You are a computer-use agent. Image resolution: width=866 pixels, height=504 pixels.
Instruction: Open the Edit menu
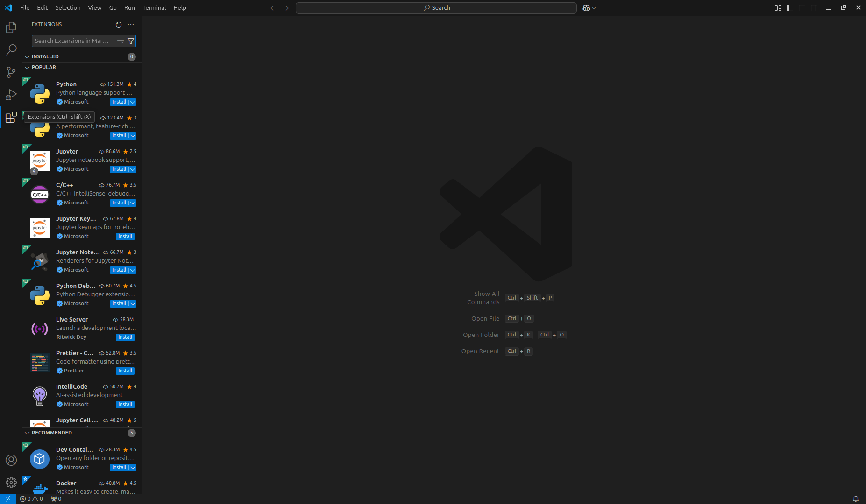[x=43, y=8]
